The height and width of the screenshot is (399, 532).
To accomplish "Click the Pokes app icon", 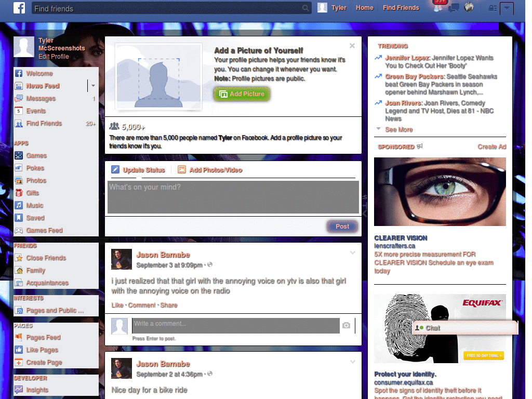I will (x=19, y=168).
